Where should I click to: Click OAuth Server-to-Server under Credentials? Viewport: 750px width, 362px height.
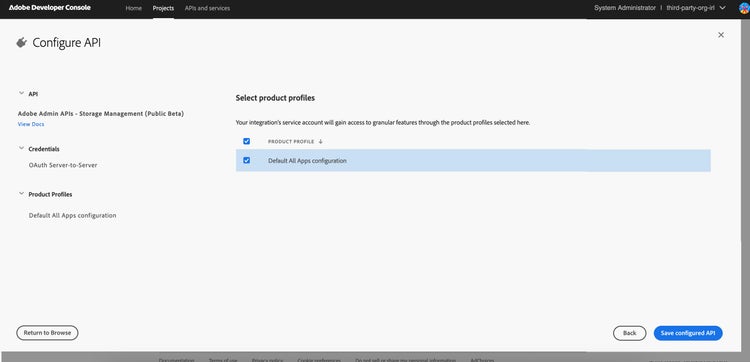click(63, 165)
